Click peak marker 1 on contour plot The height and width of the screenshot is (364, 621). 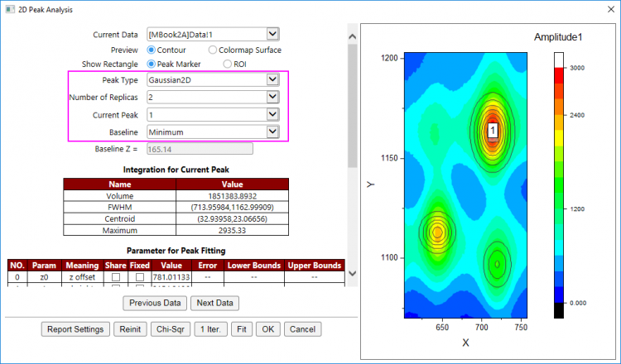(x=493, y=130)
